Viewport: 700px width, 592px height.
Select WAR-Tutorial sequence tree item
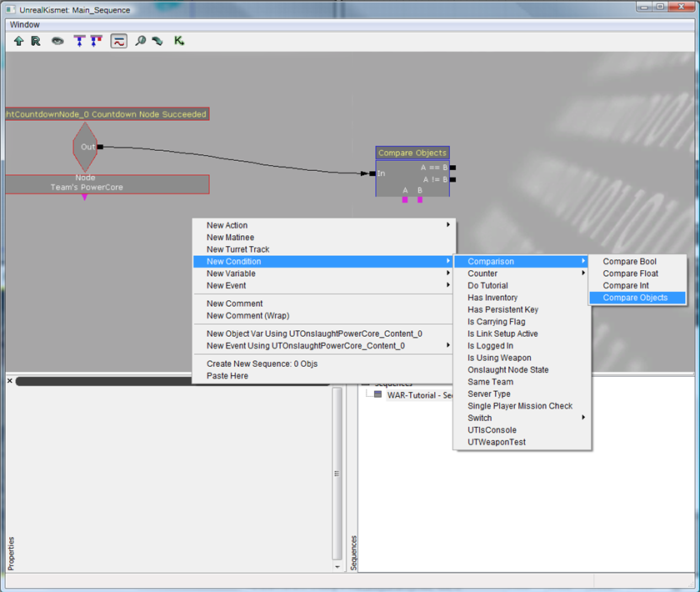tap(420, 395)
